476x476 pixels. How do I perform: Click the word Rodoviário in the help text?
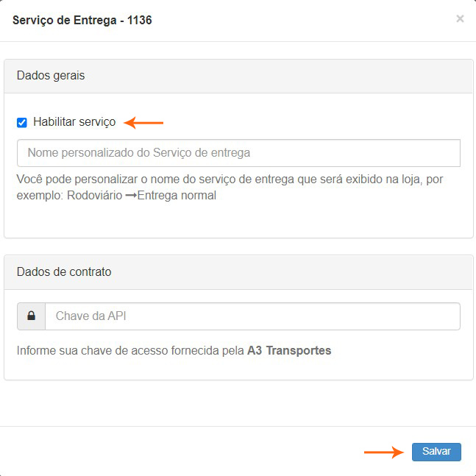(96, 196)
